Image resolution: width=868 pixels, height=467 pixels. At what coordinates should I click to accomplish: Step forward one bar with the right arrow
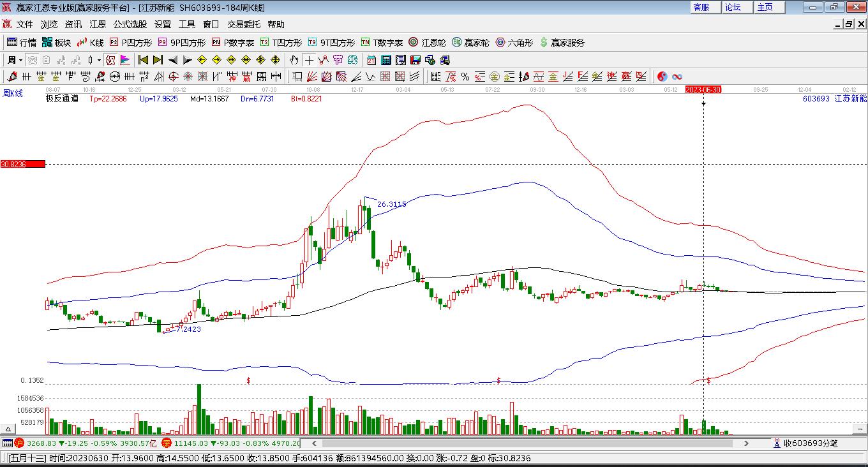187,60
